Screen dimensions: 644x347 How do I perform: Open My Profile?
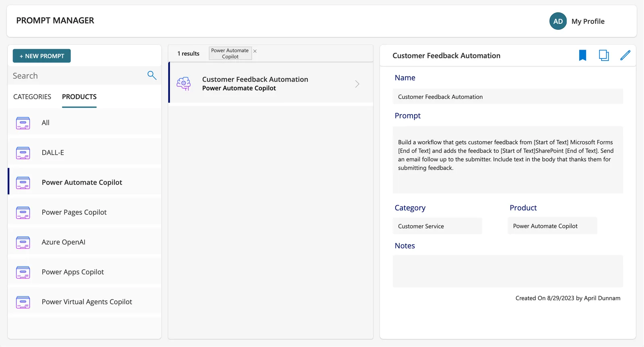(588, 21)
